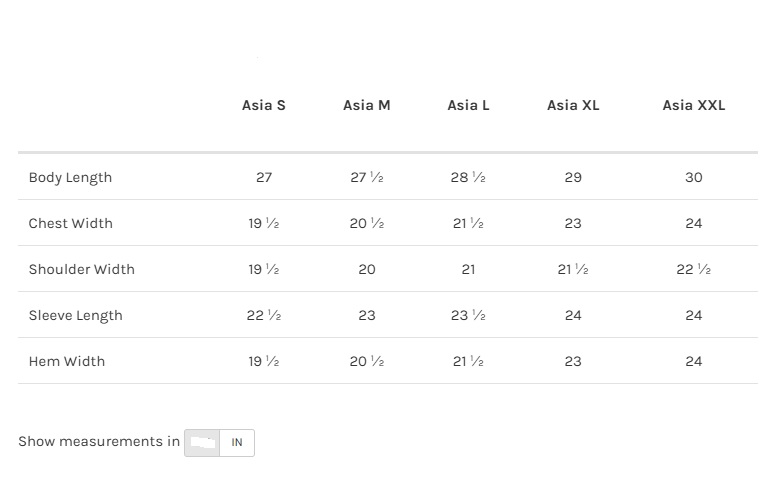Select the Asia L sleeve length value

[468, 315]
